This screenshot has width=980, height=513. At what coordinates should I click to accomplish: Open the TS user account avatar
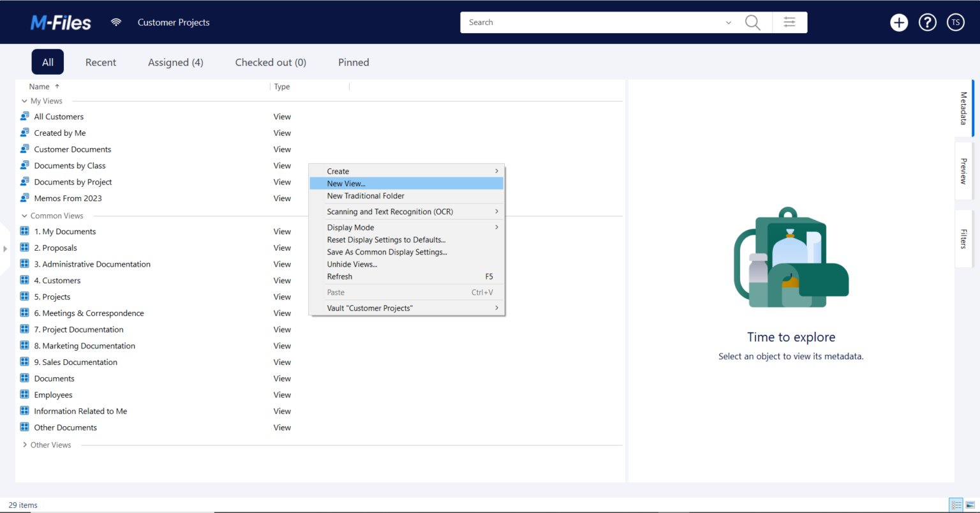[x=955, y=22]
